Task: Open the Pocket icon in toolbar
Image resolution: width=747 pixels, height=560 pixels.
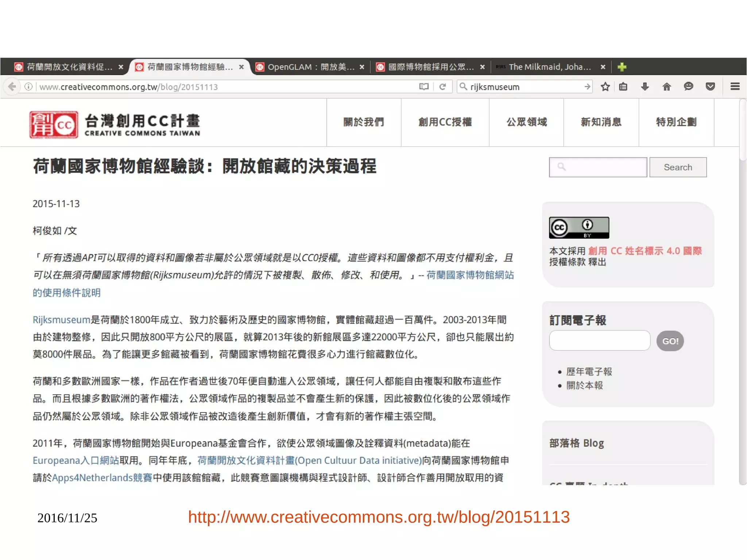Action: click(x=710, y=87)
